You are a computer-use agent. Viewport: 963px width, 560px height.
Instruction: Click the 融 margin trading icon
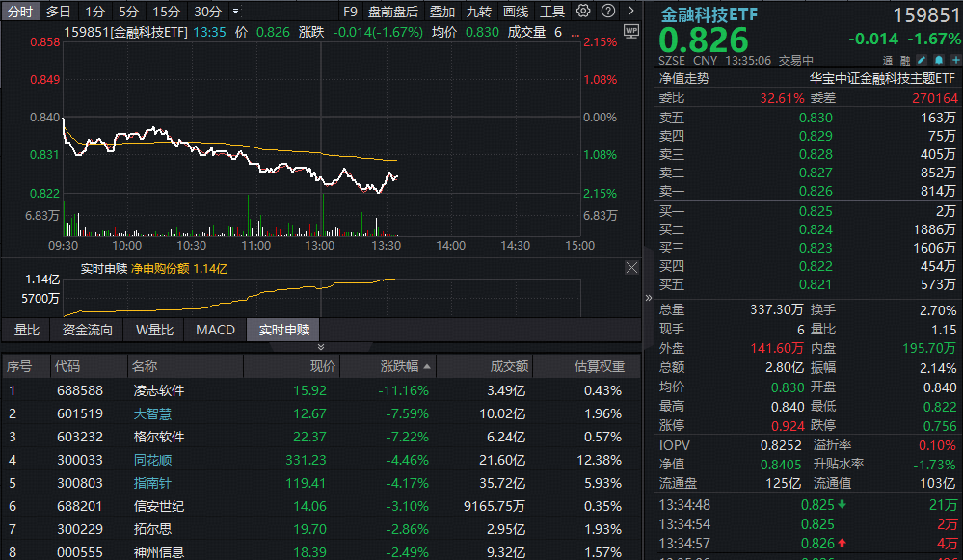tap(905, 60)
